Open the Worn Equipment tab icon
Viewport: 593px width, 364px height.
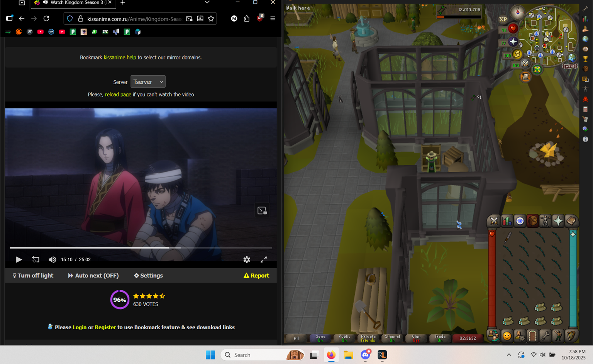point(545,221)
